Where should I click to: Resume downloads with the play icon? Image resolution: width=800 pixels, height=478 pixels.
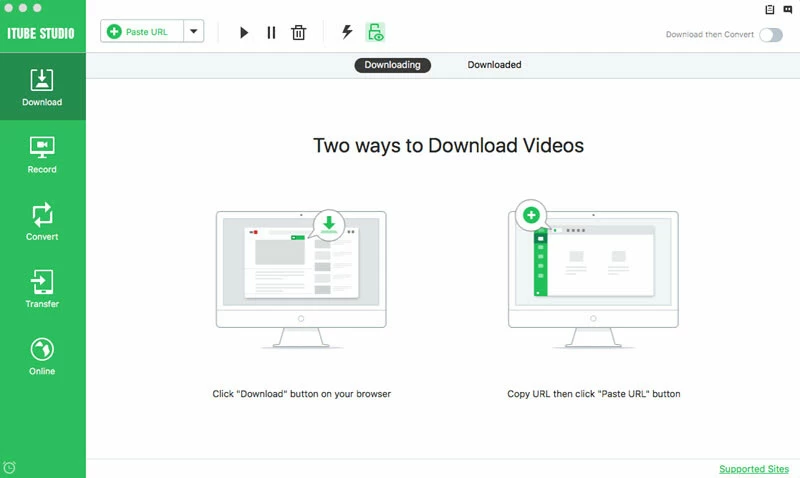point(244,33)
